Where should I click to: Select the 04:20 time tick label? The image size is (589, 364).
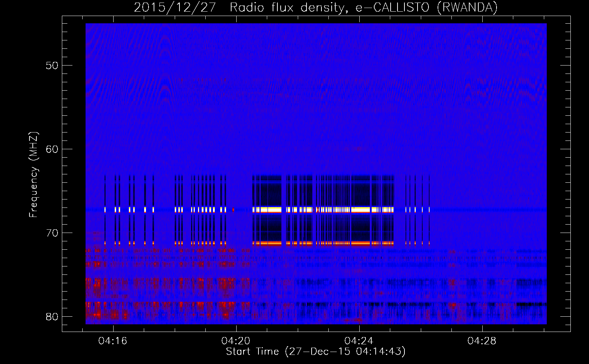236,341
